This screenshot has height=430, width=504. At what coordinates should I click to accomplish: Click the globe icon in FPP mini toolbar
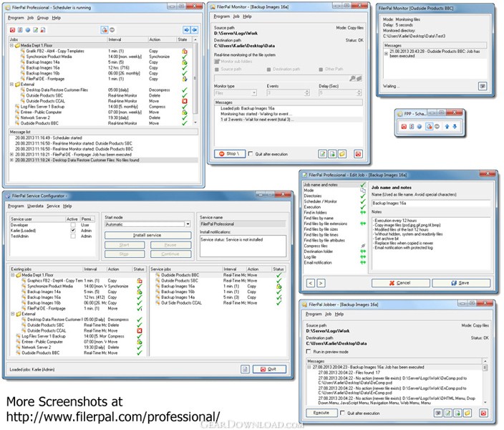(420, 126)
